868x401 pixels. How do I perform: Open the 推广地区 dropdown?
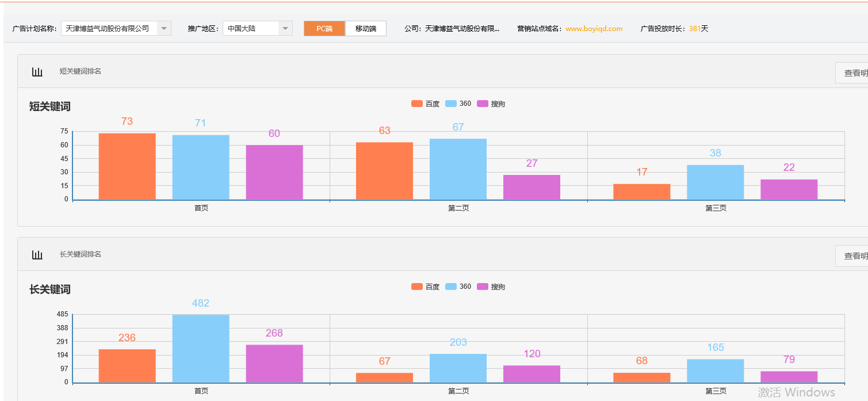click(x=285, y=28)
